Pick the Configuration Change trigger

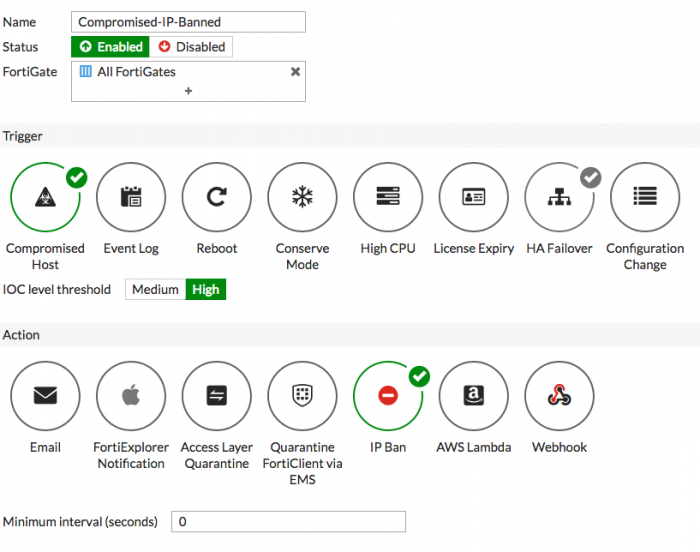tap(645, 197)
